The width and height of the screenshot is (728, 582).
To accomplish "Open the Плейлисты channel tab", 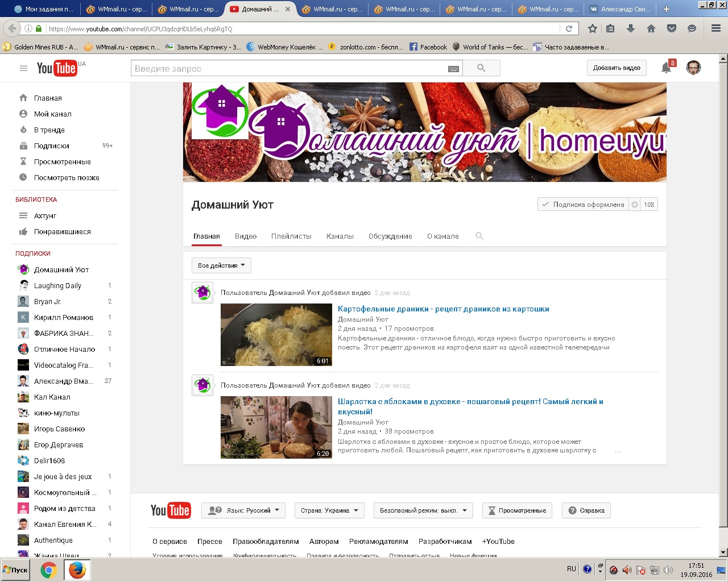I will (x=291, y=236).
